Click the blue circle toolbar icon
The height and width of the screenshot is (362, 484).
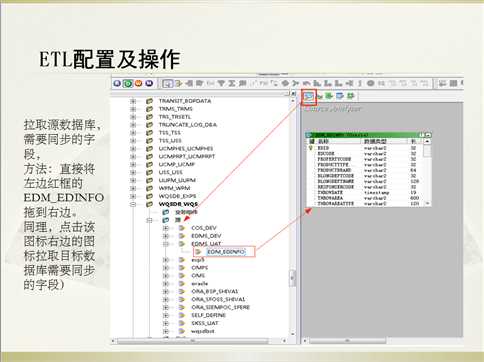(x=117, y=83)
